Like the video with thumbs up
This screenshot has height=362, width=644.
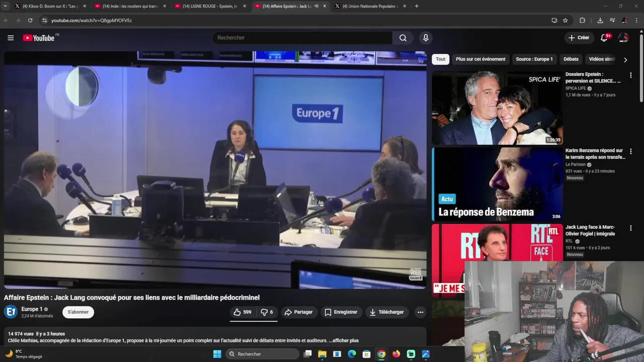point(242,312)
